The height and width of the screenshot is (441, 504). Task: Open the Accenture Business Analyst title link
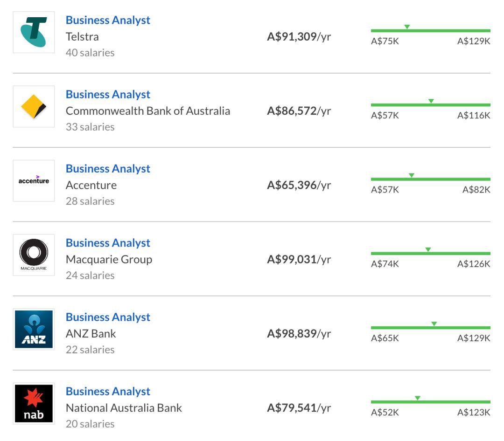[108, 169]
